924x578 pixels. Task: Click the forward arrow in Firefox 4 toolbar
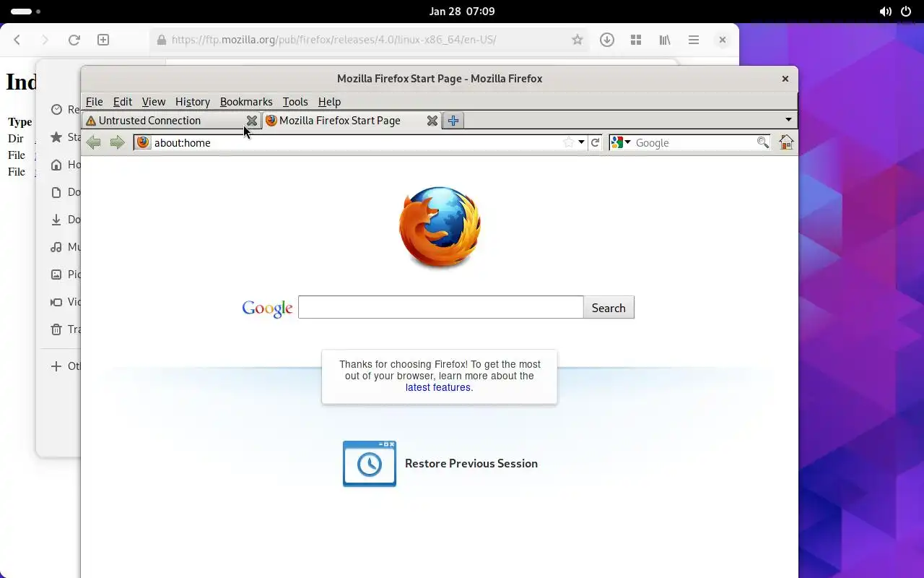pos(117,142)
